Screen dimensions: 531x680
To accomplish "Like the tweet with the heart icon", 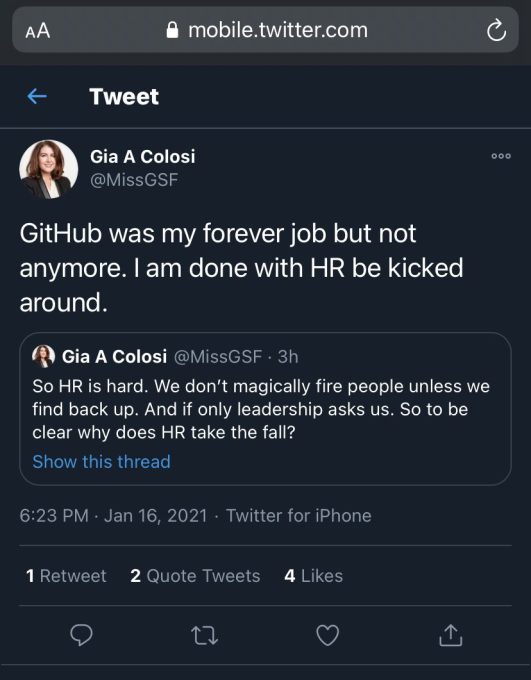I will pyautogui.click(x=328, y=635).
